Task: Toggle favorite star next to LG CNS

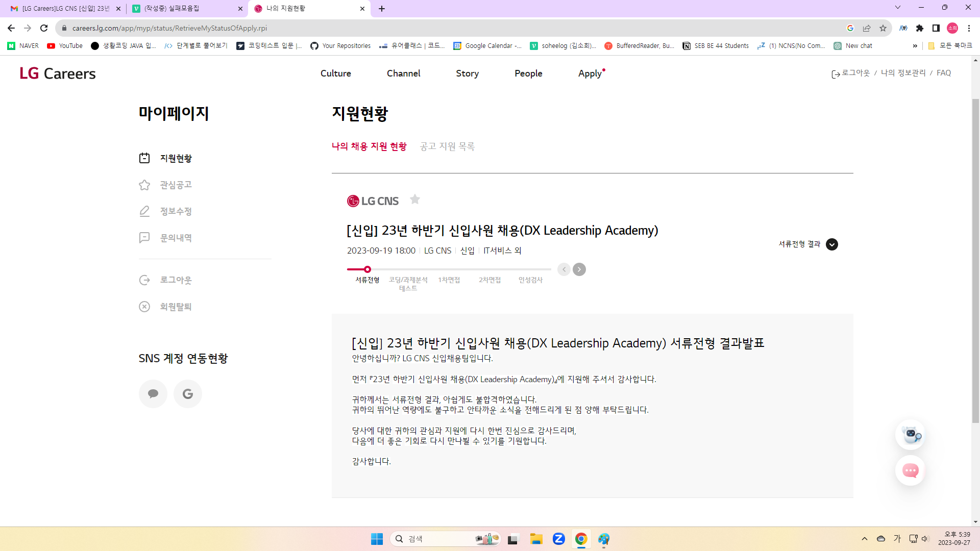Action: 415,199
